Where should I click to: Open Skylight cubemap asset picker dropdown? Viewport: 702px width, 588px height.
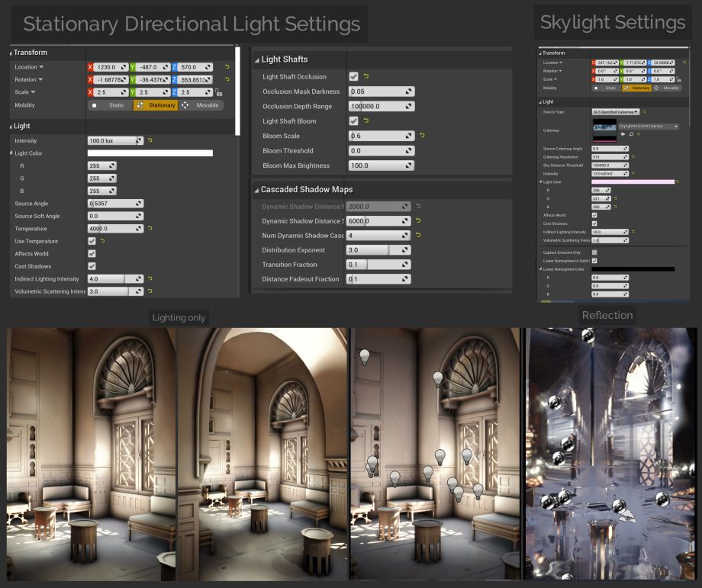[649, 127]
